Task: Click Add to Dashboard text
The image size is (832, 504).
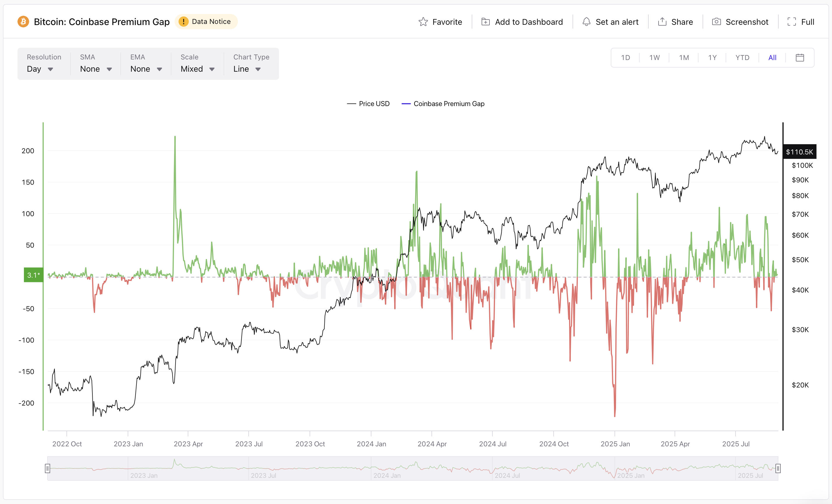Action: [x=529, y=22]
